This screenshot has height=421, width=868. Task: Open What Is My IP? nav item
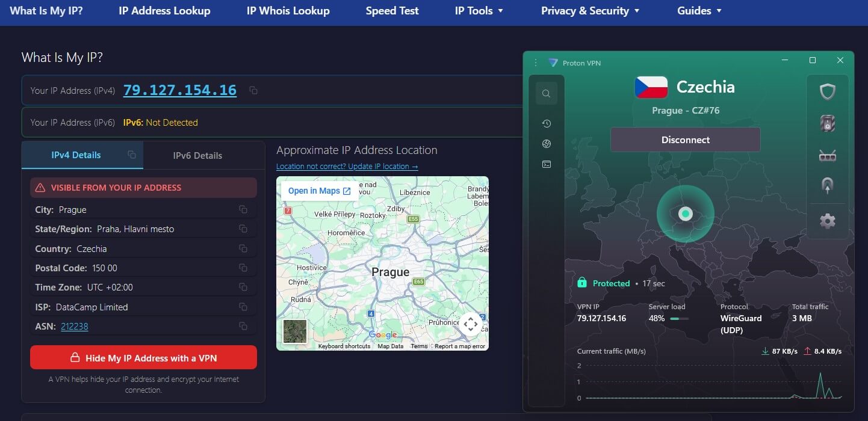(x=46, y=11)
